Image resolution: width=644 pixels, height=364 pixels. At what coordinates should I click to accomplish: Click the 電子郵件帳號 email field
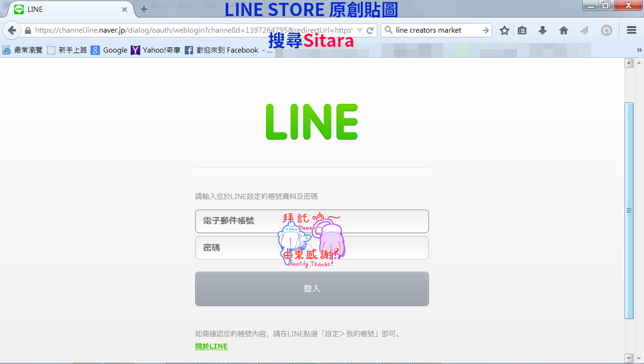312,221
